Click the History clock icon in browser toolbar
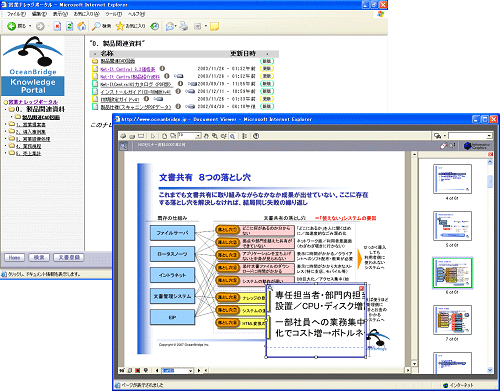502x392 pixels. tap(154, 26)
